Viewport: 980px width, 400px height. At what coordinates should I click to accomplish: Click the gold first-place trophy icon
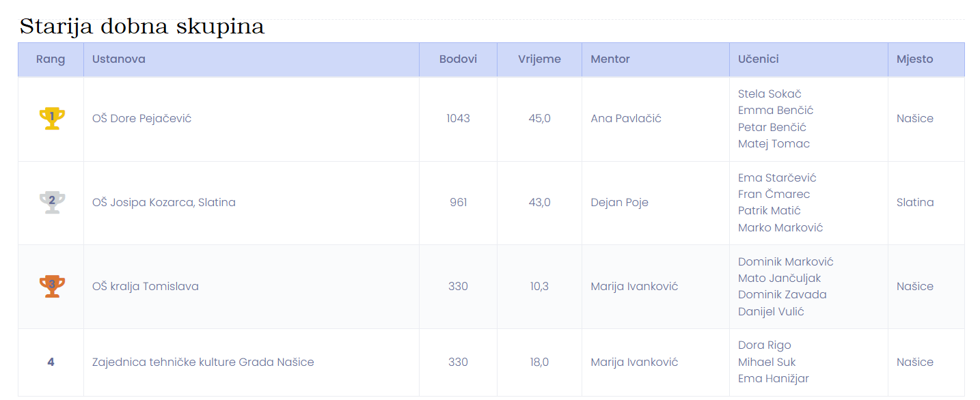(x=52, y=118)
